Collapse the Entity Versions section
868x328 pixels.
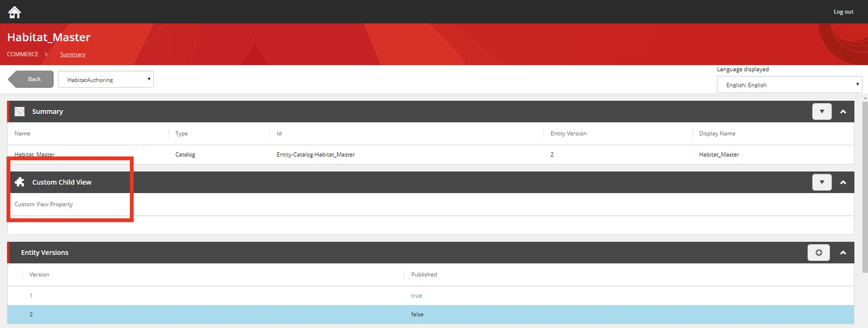pos(843,253)
